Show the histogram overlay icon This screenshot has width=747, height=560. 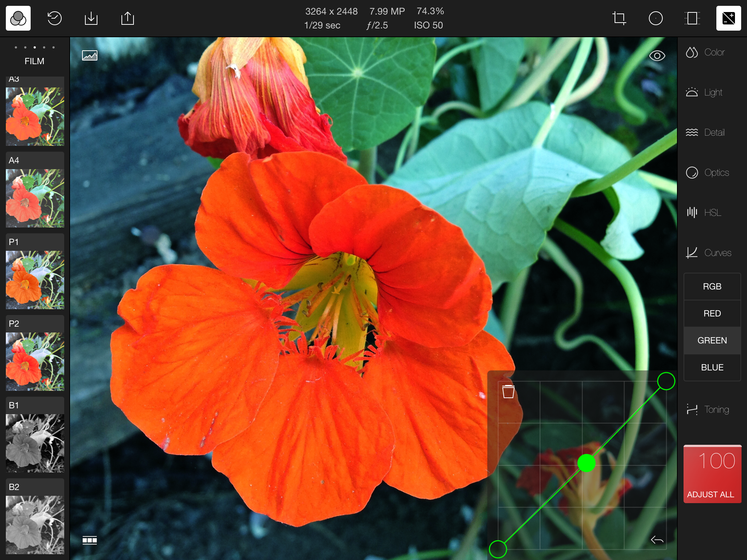90,55
